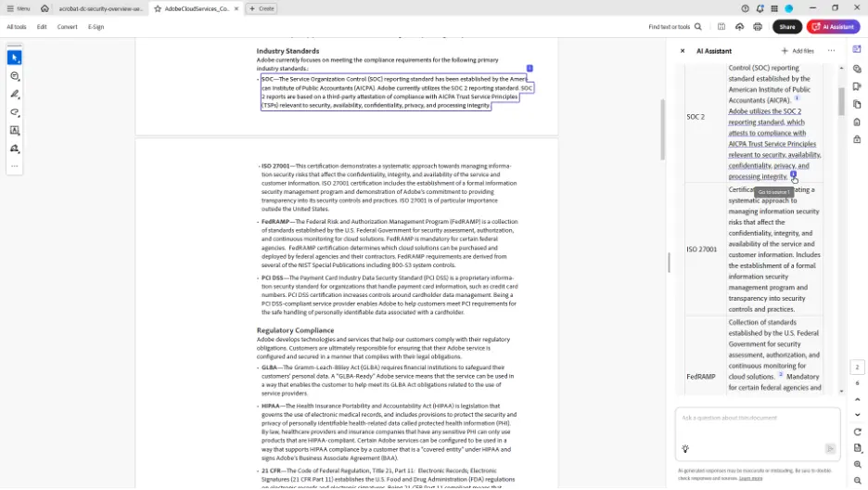Zoom out with the minus magnifier

click(x=858, y=481)
